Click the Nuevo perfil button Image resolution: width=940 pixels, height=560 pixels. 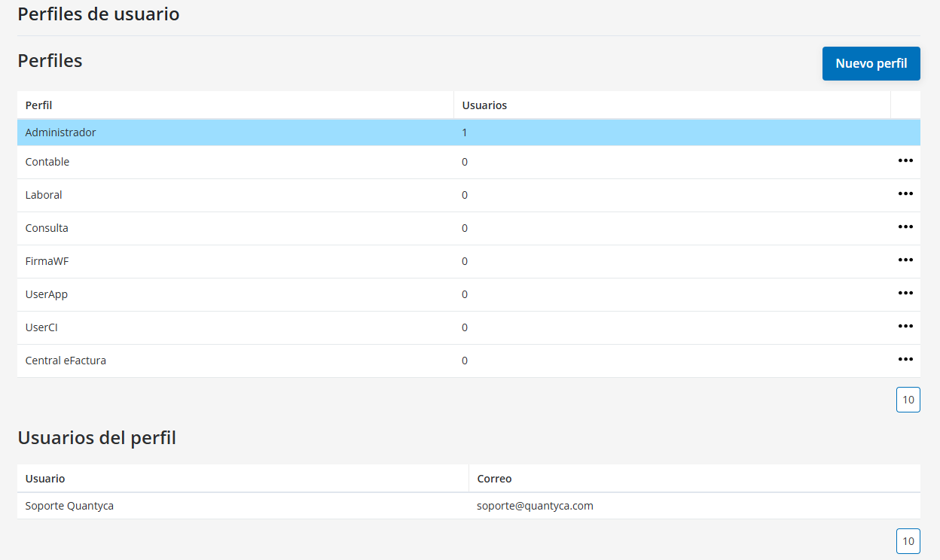point(871,63)
